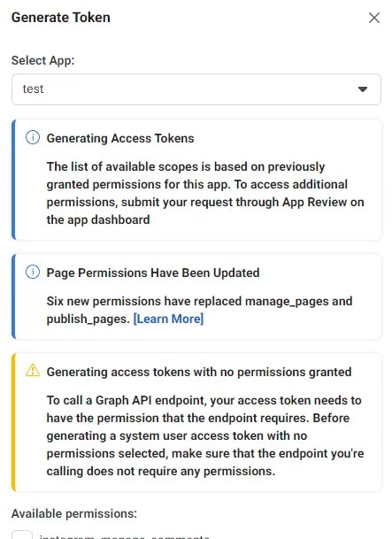Viewport: 392px width, 539px height.
Task: Click the Available permissions label
Action: [x=74, y=513]
